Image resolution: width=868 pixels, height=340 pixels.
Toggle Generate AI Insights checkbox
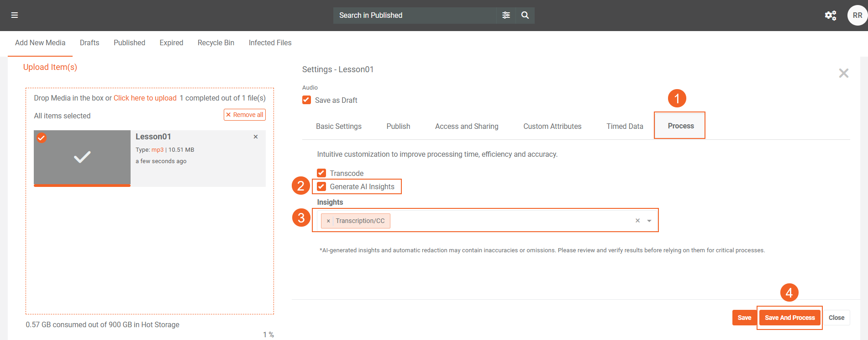[x=321, y=186]
